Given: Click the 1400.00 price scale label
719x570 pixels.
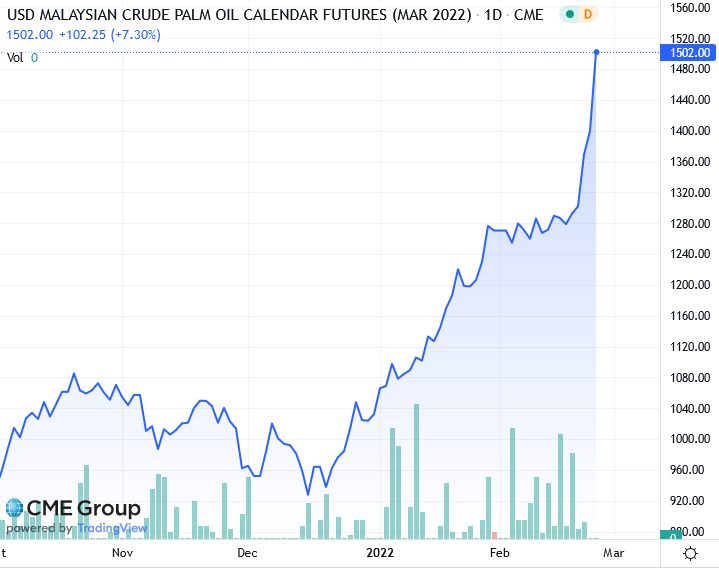Looking at the screenshot, I should click(690, 131).
